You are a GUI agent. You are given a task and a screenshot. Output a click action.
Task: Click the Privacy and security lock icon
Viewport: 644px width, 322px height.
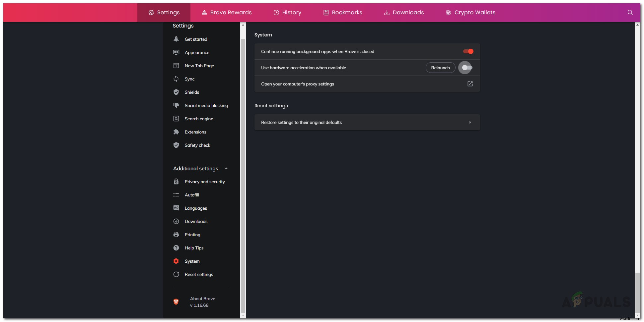(x=176, y=182)
